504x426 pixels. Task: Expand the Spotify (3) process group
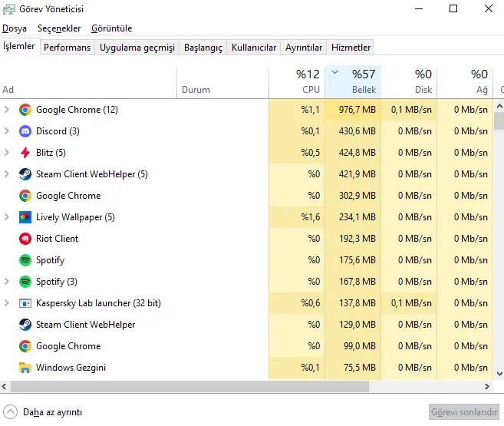pos(6,282)
